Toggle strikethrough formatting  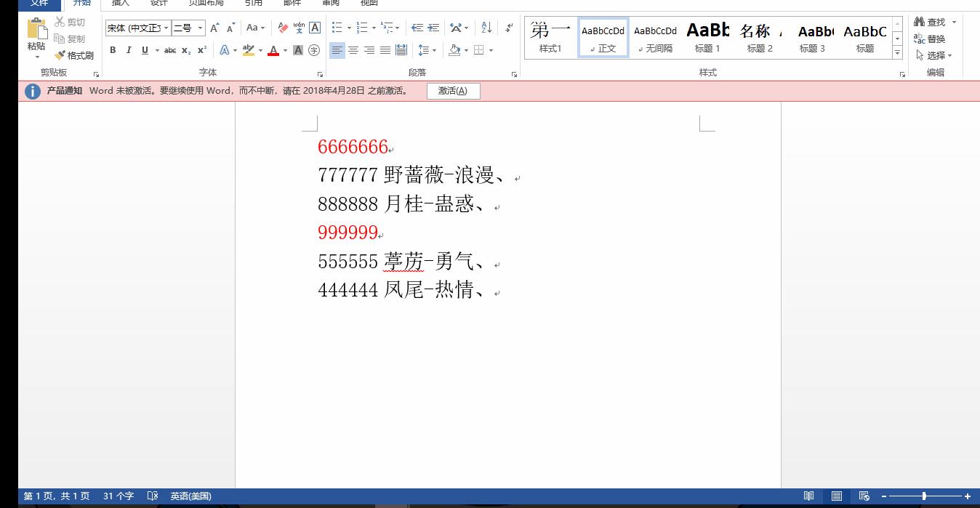click(x=170, y=50)
